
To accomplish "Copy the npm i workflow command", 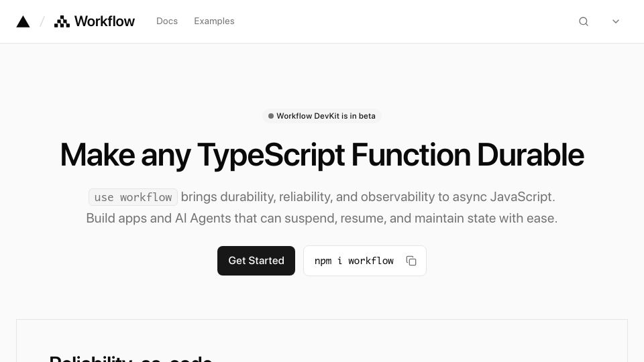I will pyautogui.click(x=411, y=261).
